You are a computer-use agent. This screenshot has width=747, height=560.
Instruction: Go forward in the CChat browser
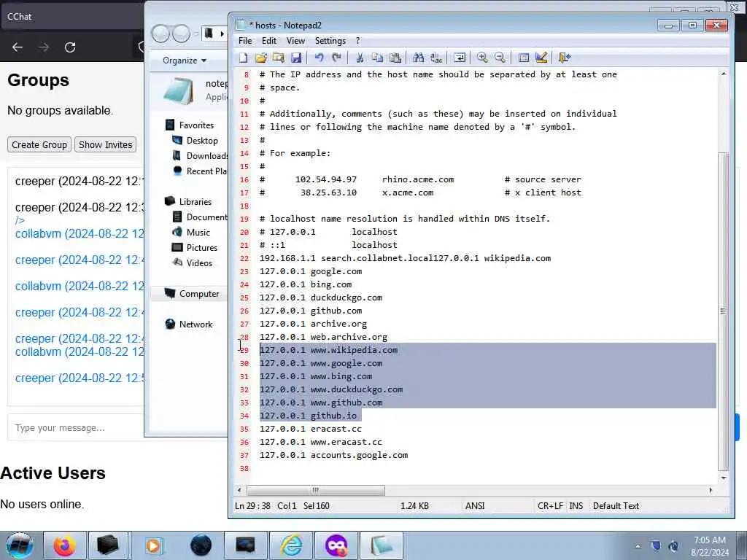point(44,47)
